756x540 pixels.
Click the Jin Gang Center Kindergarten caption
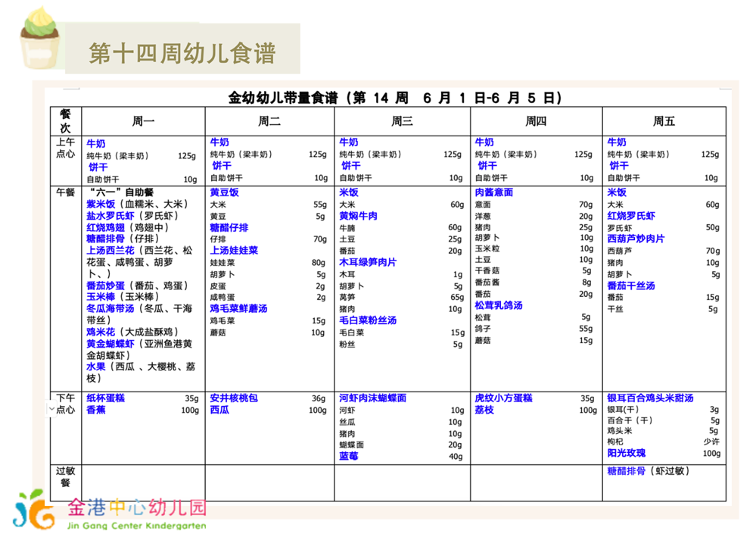[136, 526]
